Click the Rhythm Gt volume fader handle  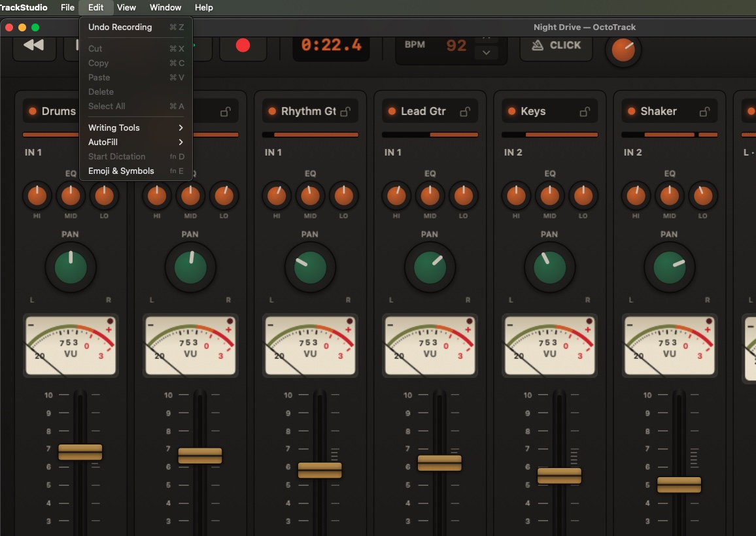click(320, 470)
